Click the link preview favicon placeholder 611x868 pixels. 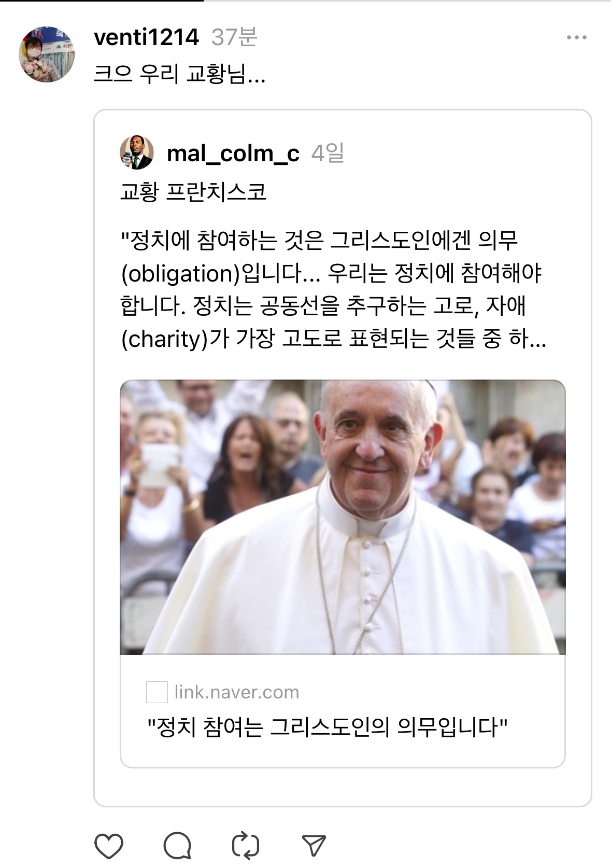pos(157,692)
